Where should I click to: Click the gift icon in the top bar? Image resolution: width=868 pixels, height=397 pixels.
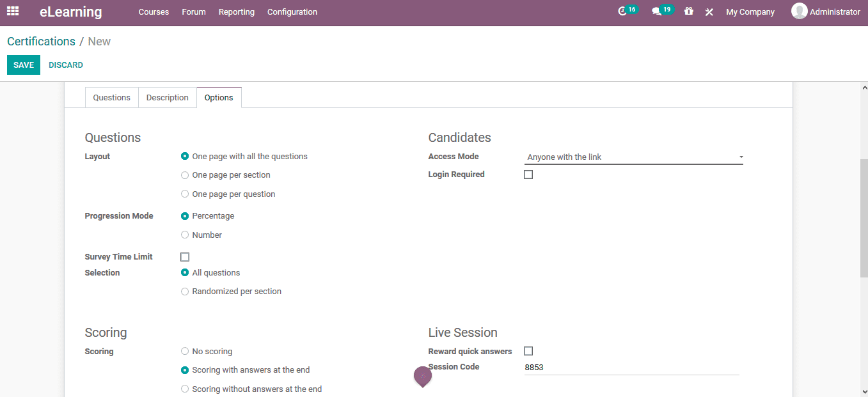(688, 12)
